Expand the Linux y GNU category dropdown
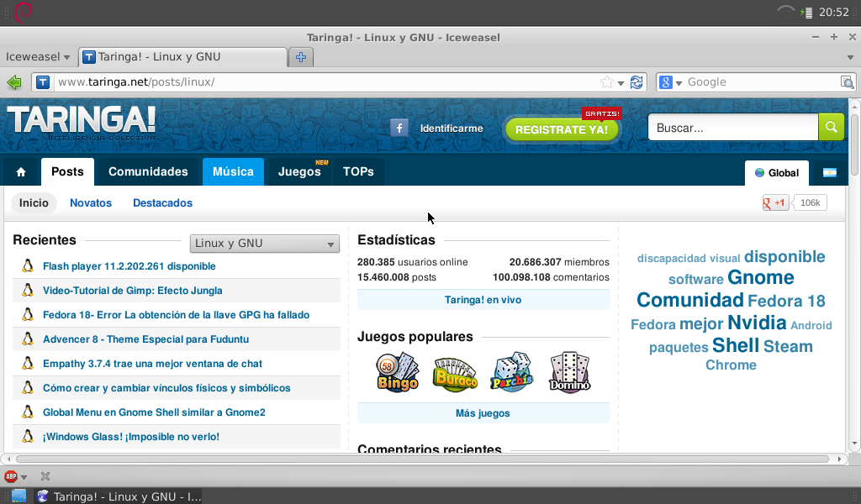This screenshot has height=504, width=861. pyautogui.click(x=265, y=244)
